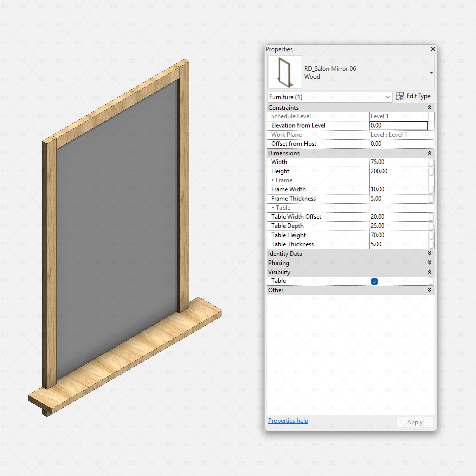Collapse the Dimensions section
476x476 pixels.
[429, 153]
